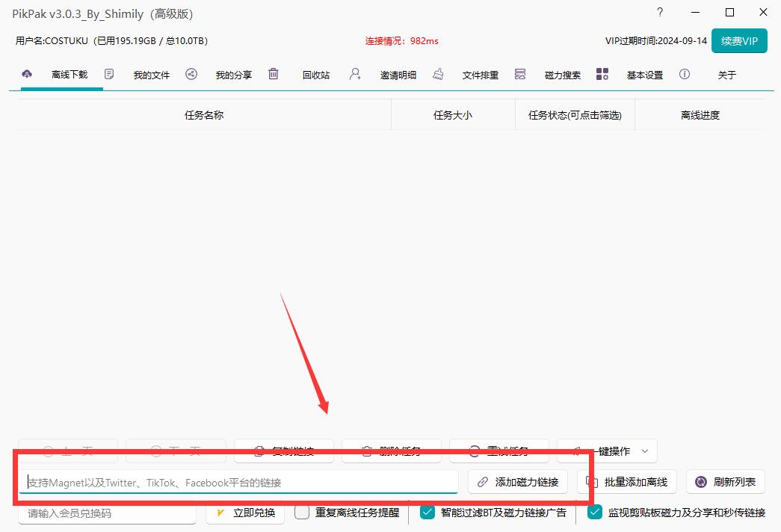Click 任务状态 column header to filter

[x=575, y=115]
